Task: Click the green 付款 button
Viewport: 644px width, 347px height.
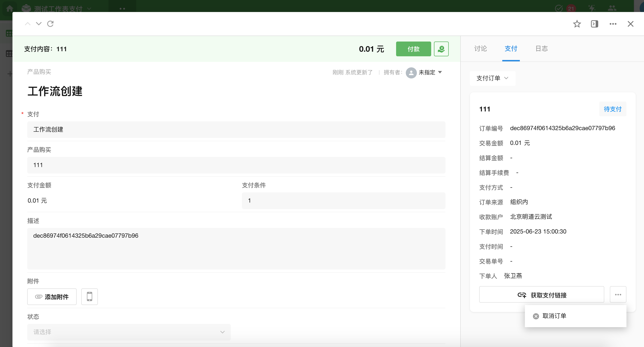Action: coord(413,49)
